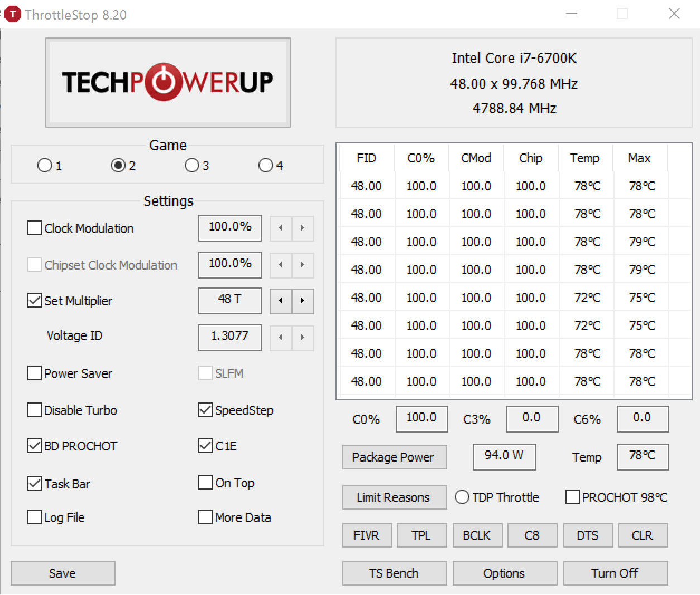Screen dimensions: 700x595
Task: Open the C8 C-states window
Action: point(533,535)
